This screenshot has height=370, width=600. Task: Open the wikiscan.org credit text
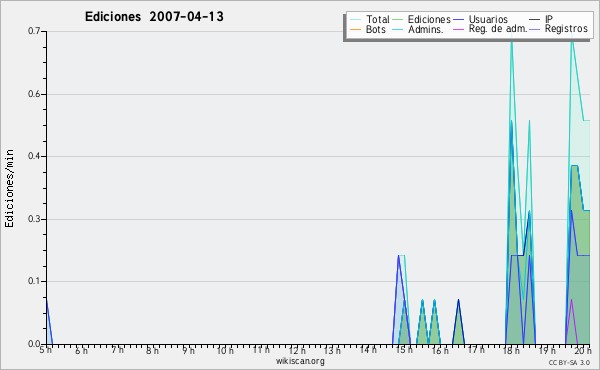(x=300, y=361)
